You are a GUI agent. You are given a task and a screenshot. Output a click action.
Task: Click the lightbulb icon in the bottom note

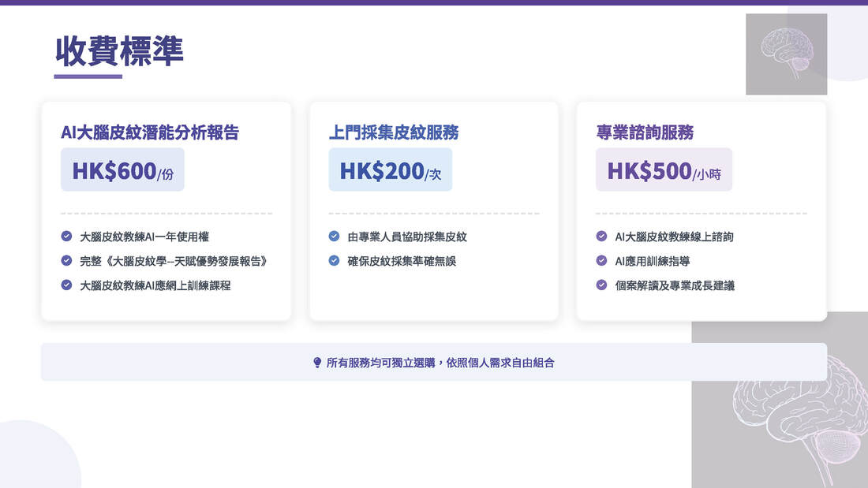point(317,363)
